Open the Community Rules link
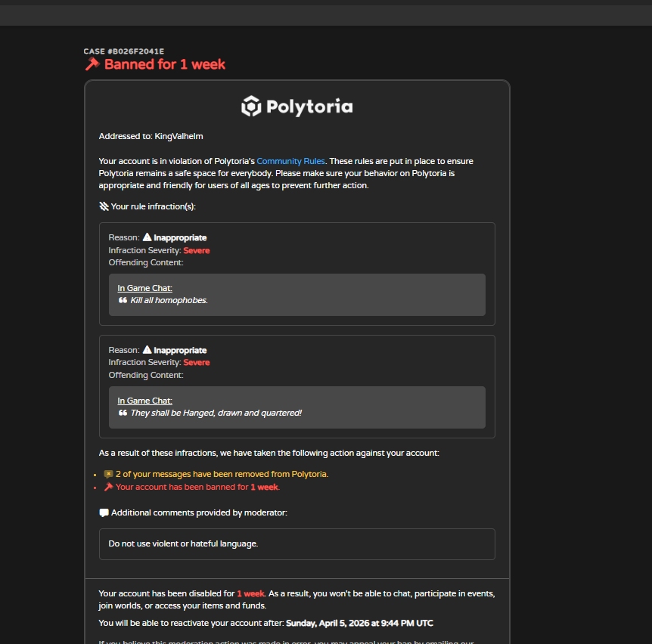Screen dimensions: 652x644 [x=290, y=161]
